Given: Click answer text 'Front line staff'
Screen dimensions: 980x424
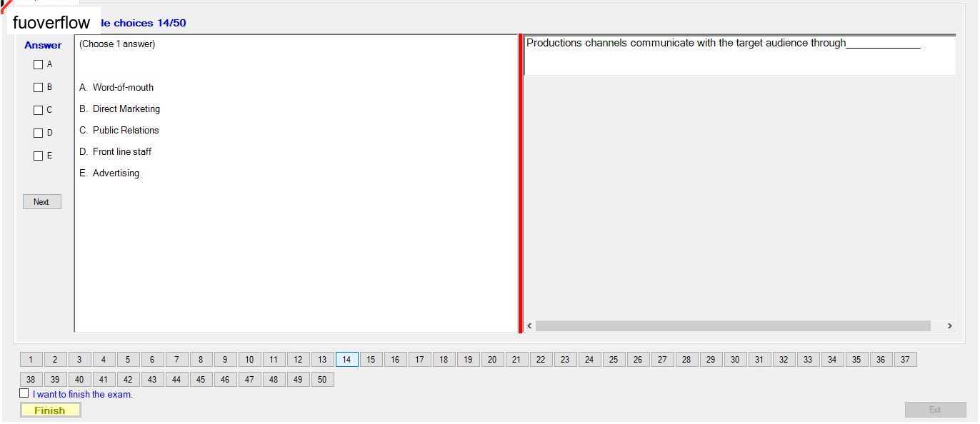Looking at the screenshot, I should [x=122, y=152].
